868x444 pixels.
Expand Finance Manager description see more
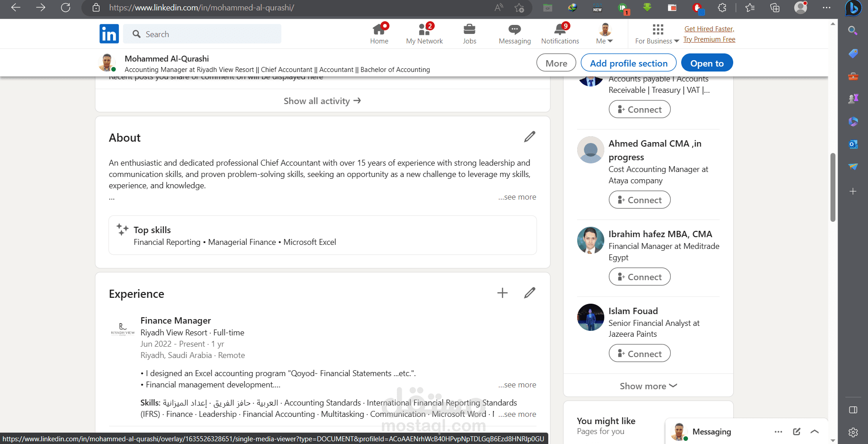point(517,385)
